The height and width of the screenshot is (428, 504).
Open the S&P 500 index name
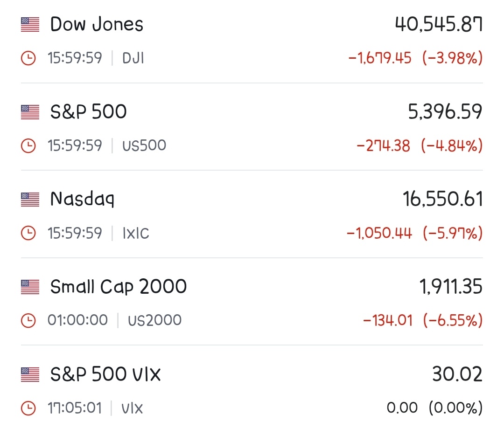[88, 112]
